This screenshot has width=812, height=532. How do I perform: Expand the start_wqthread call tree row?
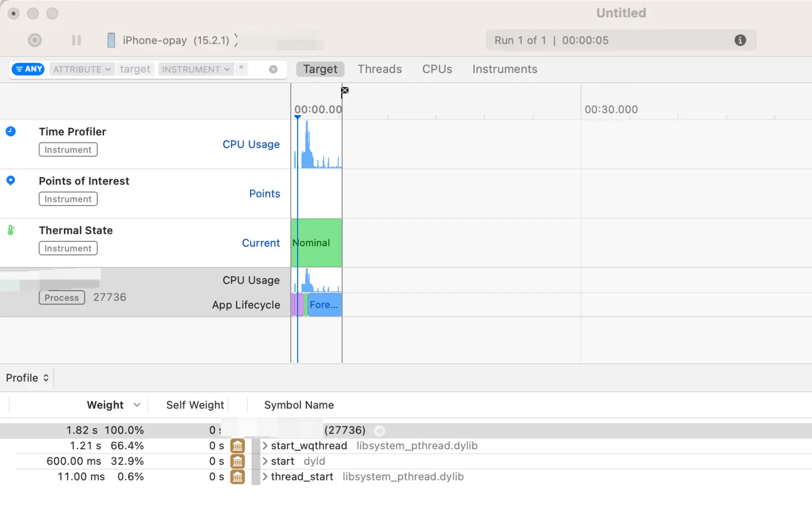point(265,446)
